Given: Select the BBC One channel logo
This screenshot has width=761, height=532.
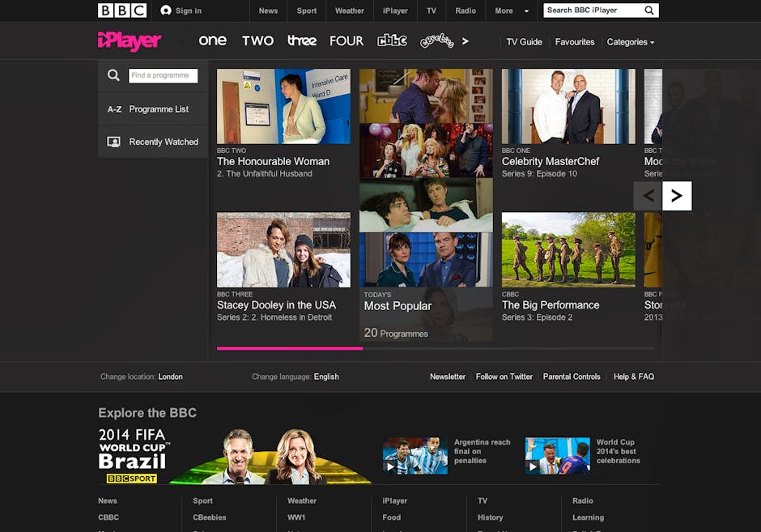Looking at the screenshot, I should [213, 40].
